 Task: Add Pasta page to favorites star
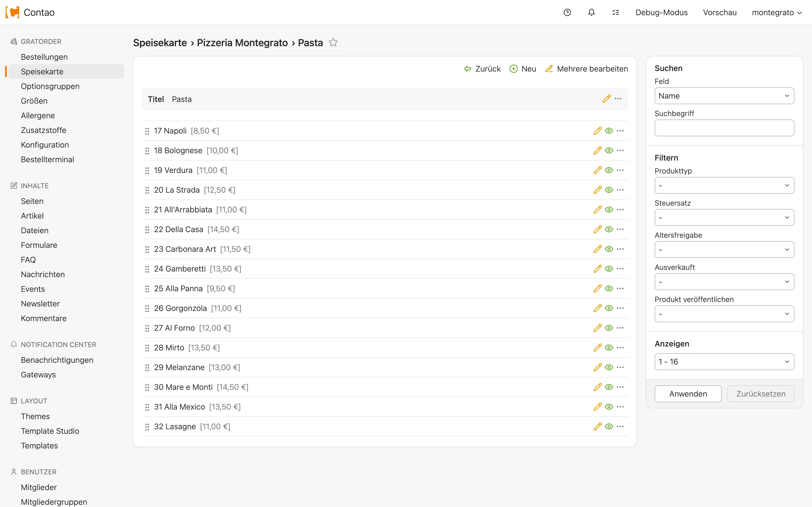coord(333,43)
